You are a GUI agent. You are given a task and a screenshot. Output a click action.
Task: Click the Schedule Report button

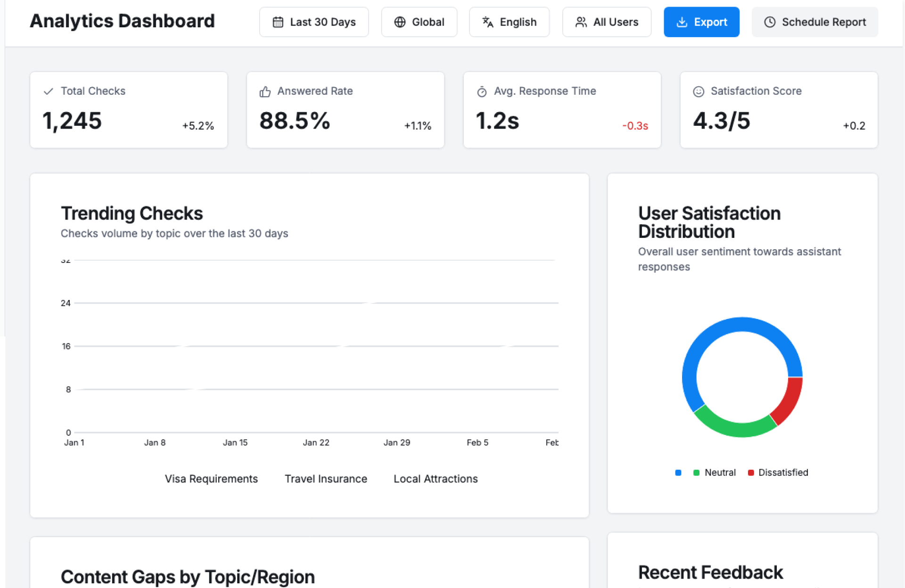pos(814,22)
